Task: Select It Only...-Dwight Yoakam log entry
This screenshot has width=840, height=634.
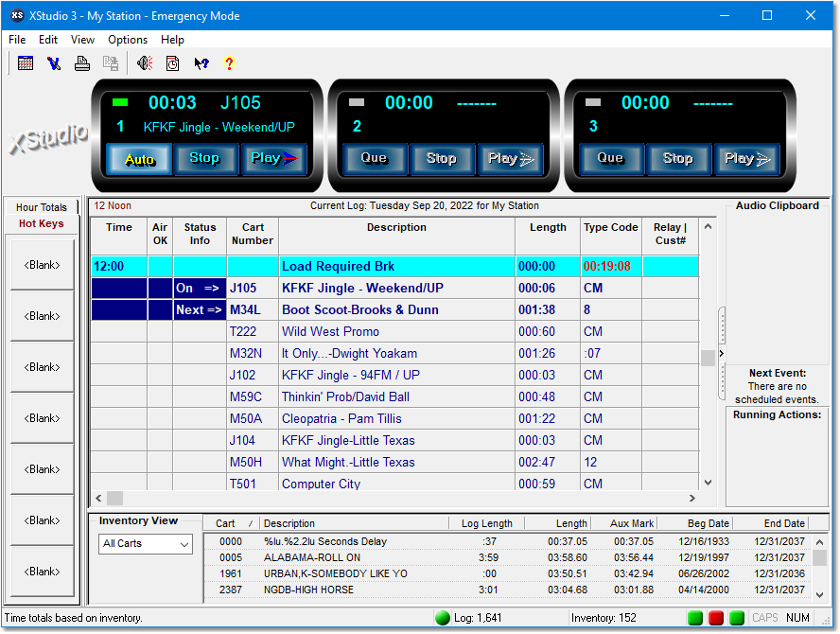Action: click(x=394, y=354)
